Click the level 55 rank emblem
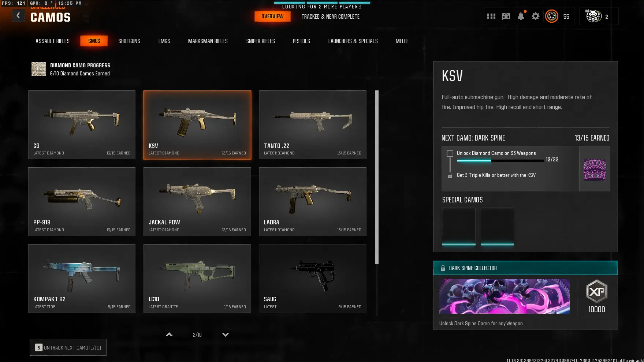Image resolution: width=644 pixels, height=362 pixels. [552, 16]
